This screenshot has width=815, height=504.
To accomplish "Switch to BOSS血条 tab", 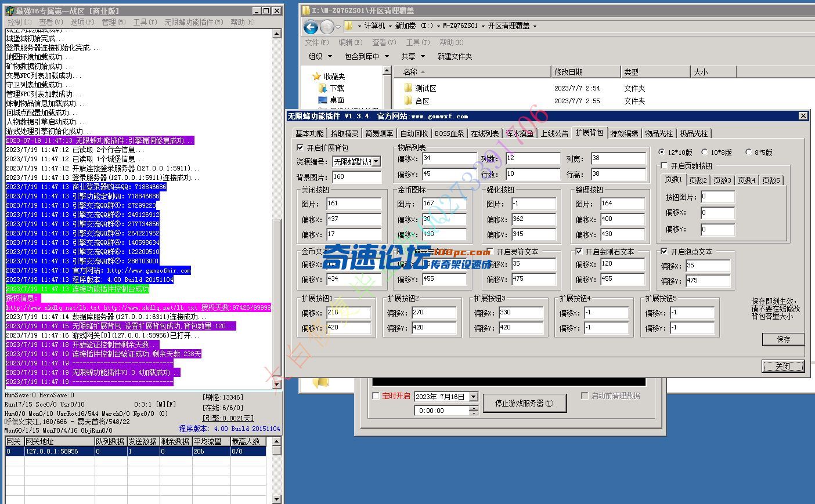I will pos(449,133).
